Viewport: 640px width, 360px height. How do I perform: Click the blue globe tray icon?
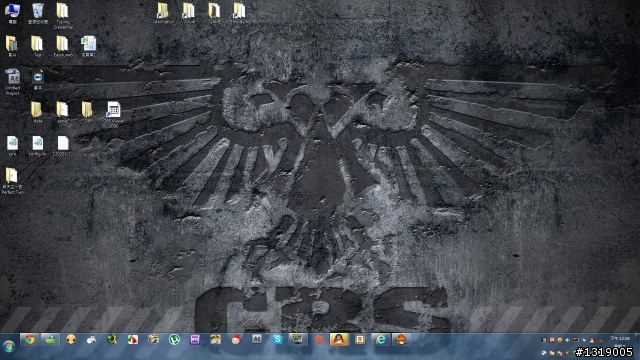click(544, 353)
